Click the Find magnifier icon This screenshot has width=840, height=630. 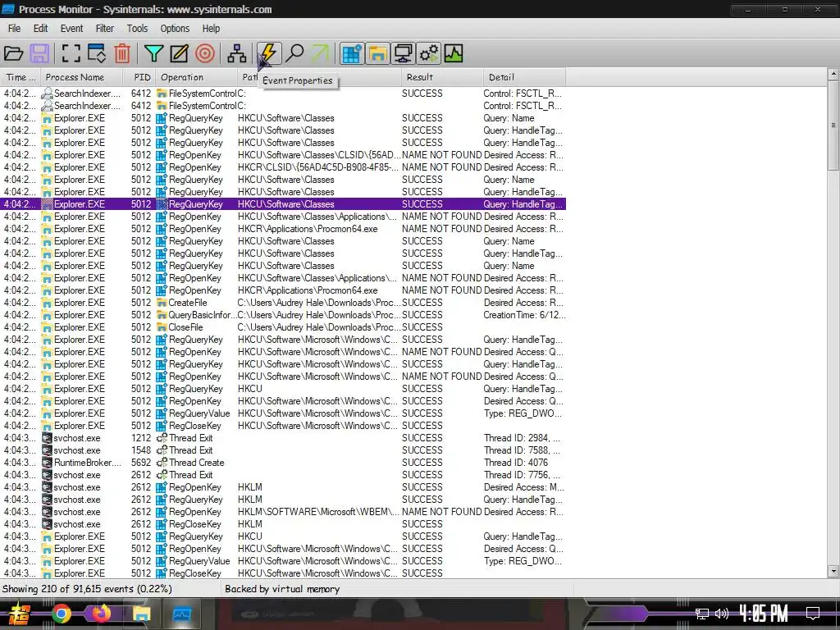click(x=294, y=53)
